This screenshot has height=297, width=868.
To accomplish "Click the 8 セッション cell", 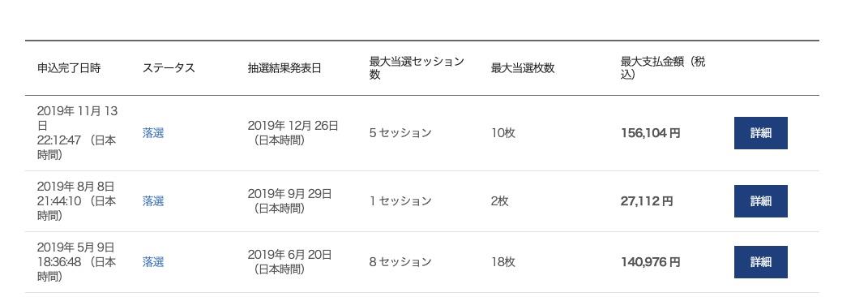I will 400,262.
